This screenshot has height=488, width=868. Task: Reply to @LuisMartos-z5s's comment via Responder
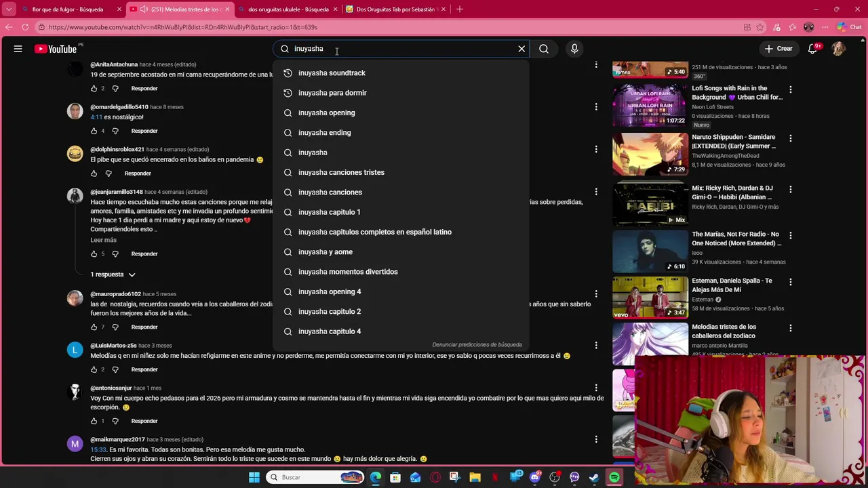[144, 369]
